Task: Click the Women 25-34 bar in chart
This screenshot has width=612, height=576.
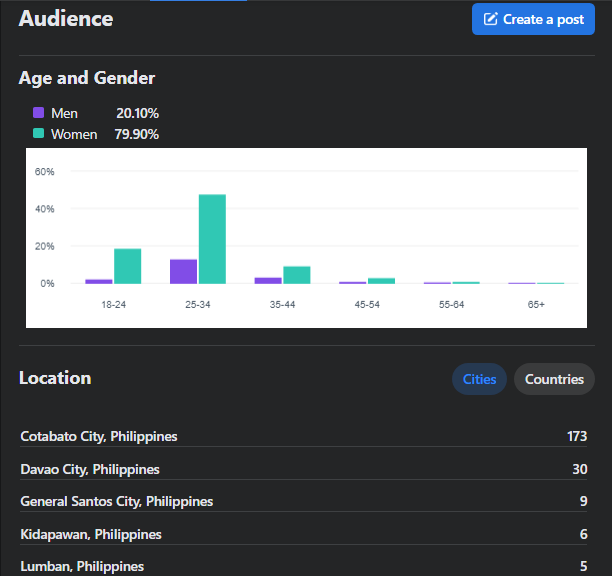Action: point(212,239)
